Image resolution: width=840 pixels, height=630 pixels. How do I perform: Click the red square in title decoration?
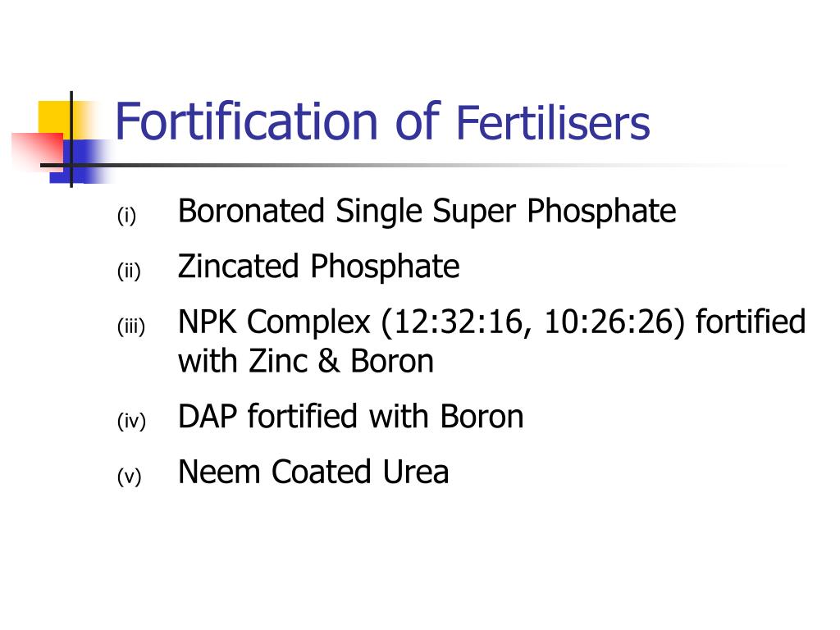coord(38,152)
